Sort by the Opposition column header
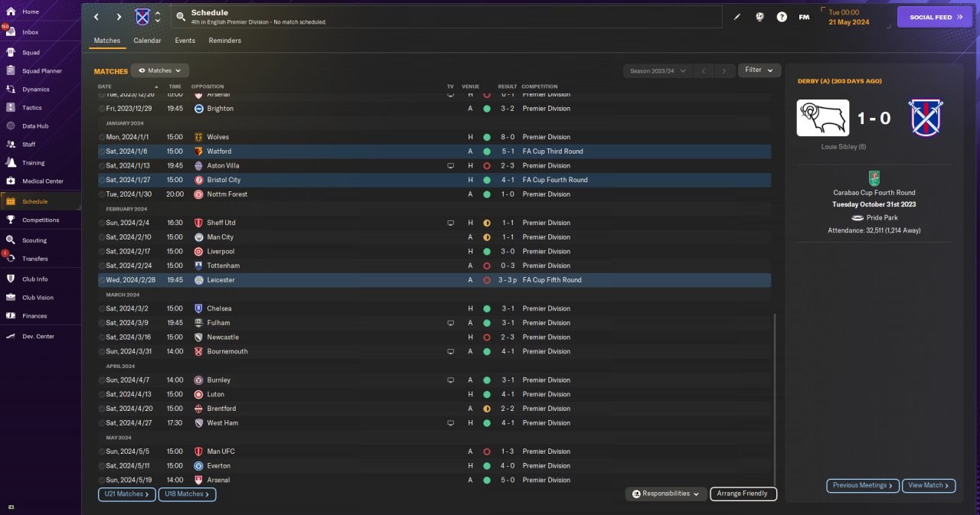 point(207,86)
